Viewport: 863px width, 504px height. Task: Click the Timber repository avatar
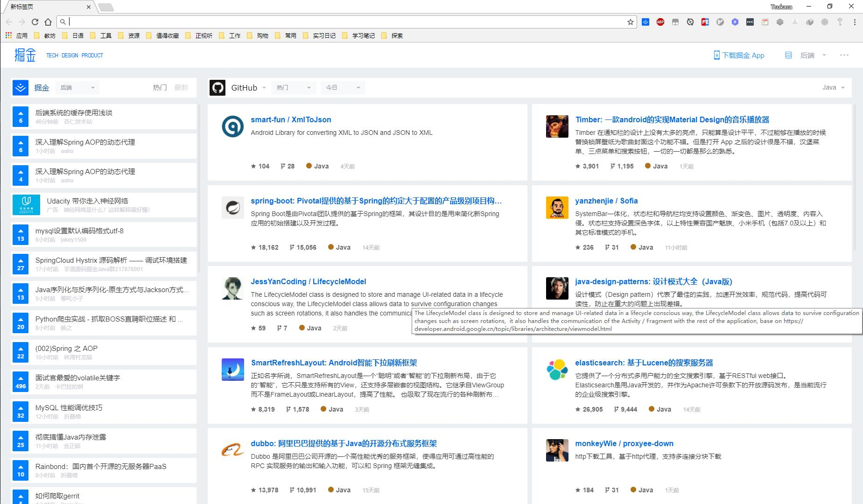pyautogui.click(x=557, y=126)
